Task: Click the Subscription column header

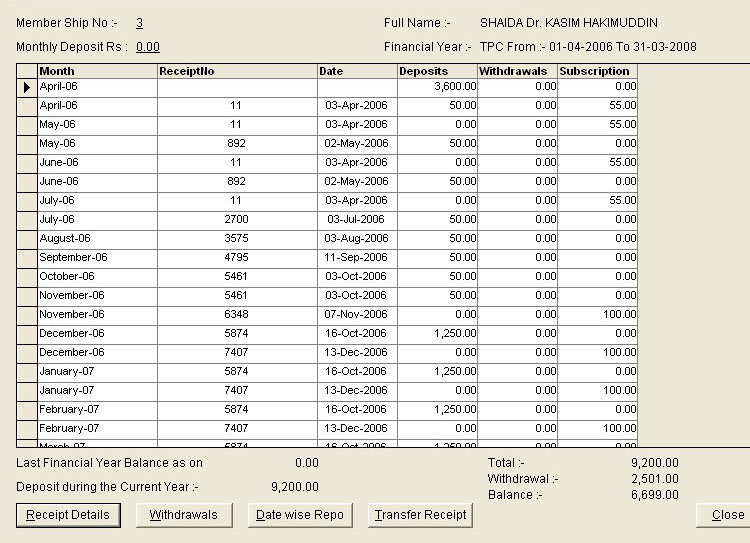Action: pos(597,71)
